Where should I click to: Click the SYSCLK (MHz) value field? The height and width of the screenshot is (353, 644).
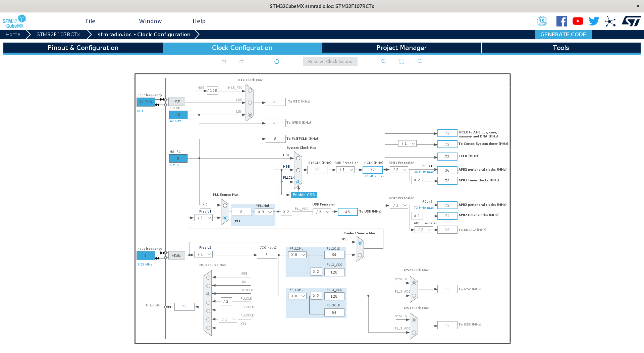(317, 170)
